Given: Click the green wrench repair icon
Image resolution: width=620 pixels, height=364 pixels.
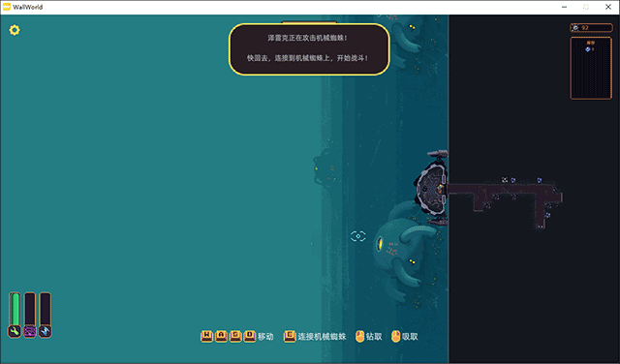Looking at the screenshot, I should [15, 331].
